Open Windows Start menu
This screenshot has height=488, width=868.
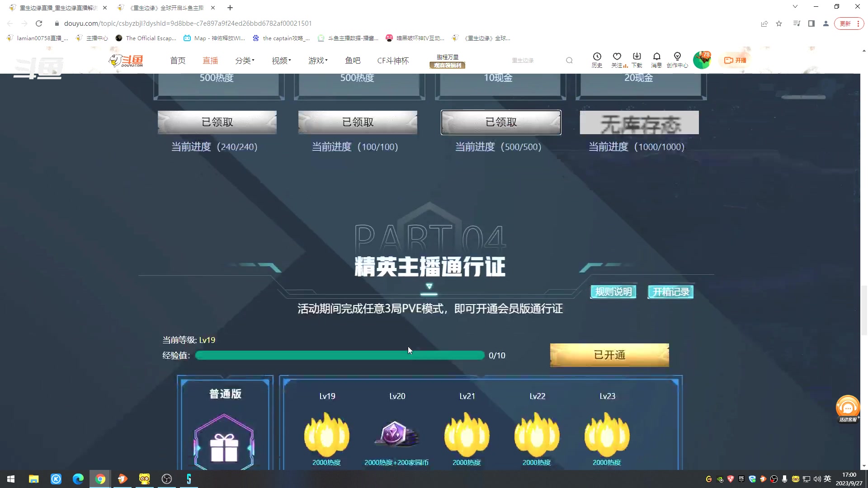(11, 479)
